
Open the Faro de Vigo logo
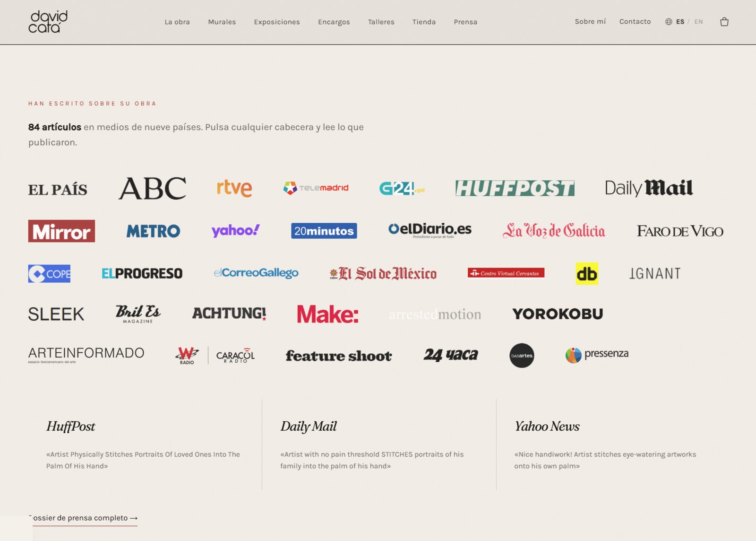coord(680,231)
